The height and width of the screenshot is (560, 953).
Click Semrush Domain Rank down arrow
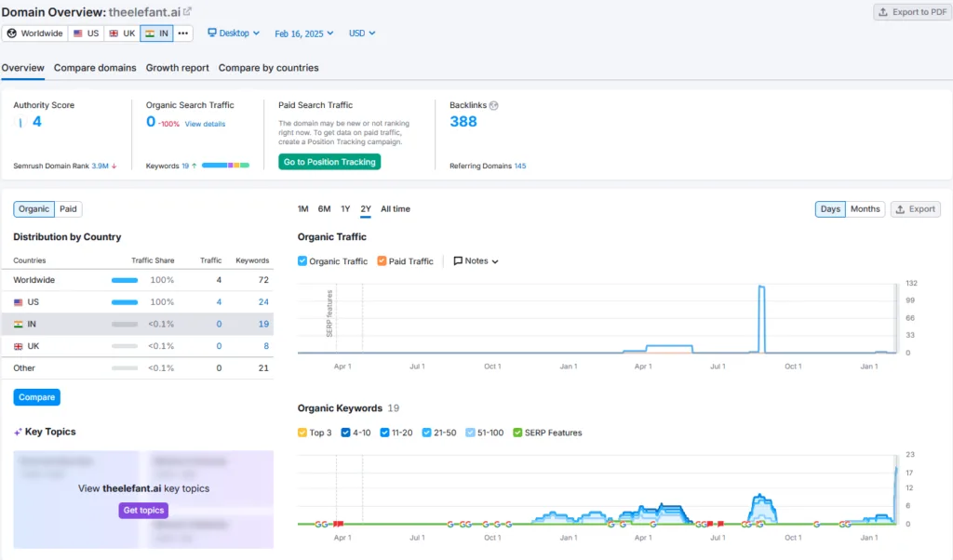114,166
